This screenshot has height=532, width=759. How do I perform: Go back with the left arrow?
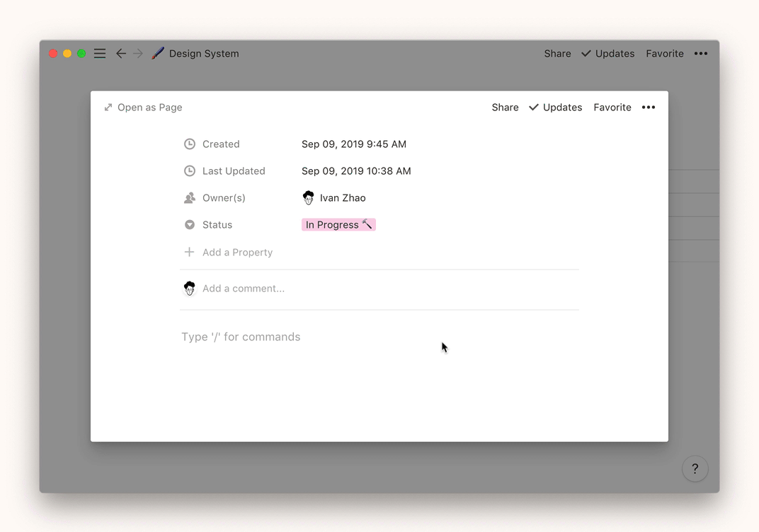[x=121, y=54]
